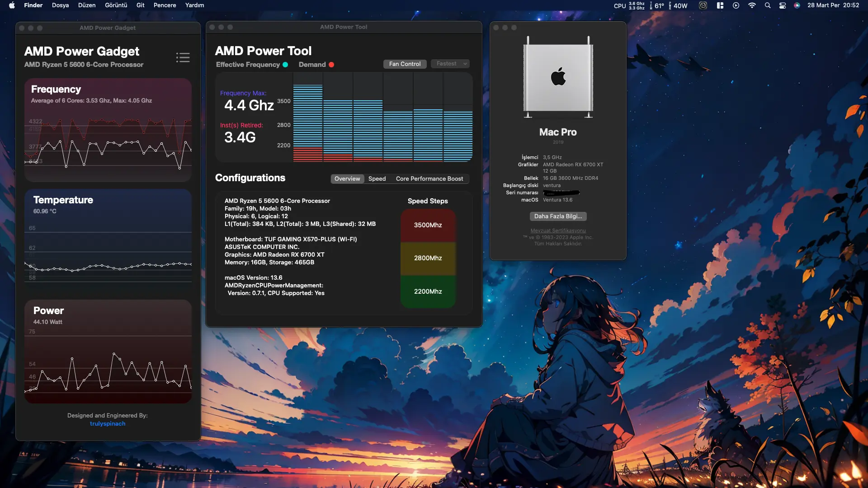Switch to the Overview tab
Image resolution: width=868 pixels, height=488 pixels.
pos(347,178)
